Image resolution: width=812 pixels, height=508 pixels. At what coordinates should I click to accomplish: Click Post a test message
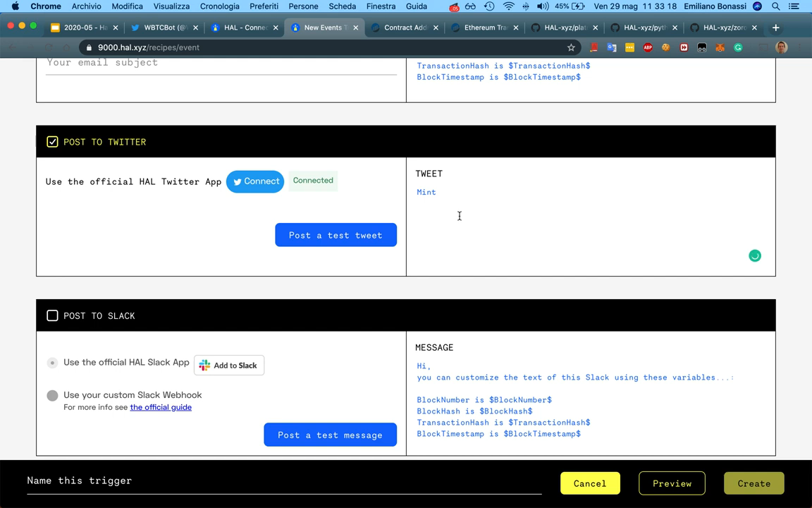pyautogui.click(x=330, y=435)
